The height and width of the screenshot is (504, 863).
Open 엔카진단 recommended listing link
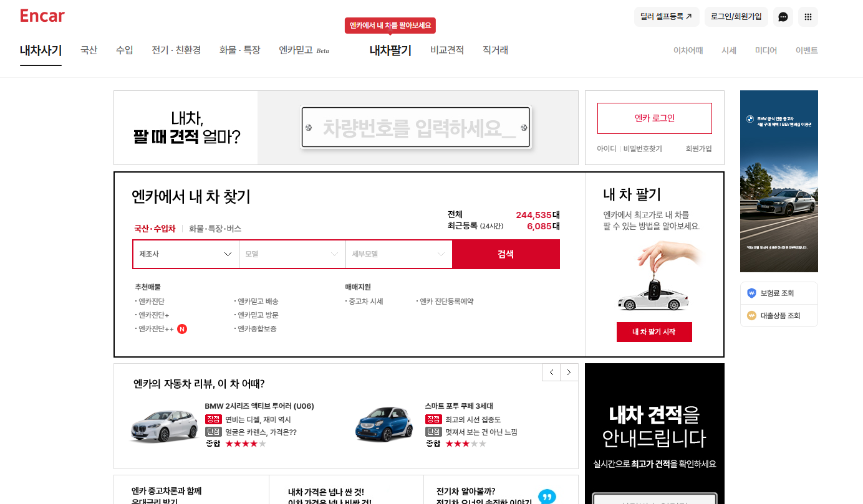point(152,302)
